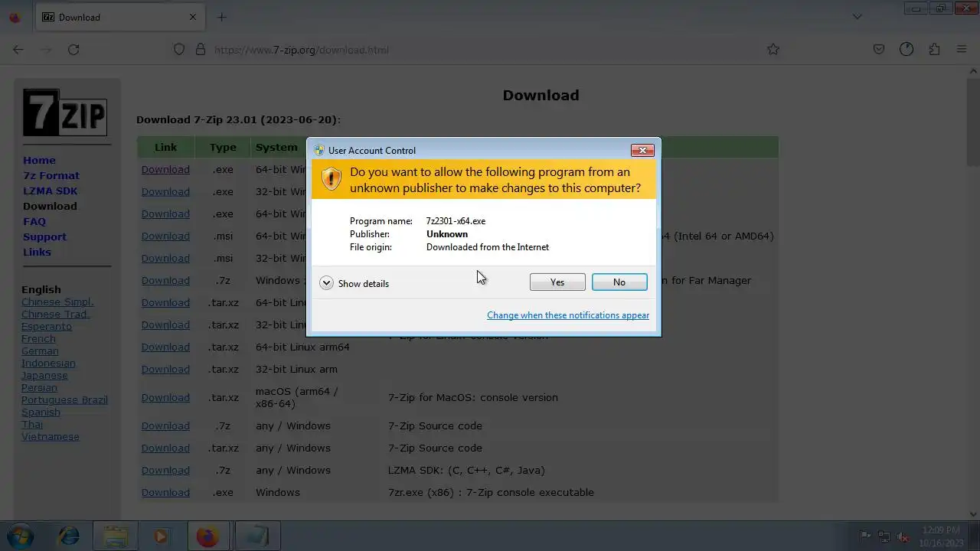Open the Firefox hamburger menu
The height and width of the screenshot is (551, 980).
tap(962, 49)
